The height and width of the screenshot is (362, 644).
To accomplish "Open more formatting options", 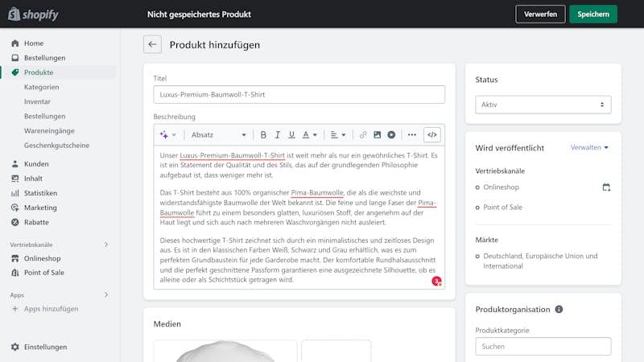I will 412,134.
